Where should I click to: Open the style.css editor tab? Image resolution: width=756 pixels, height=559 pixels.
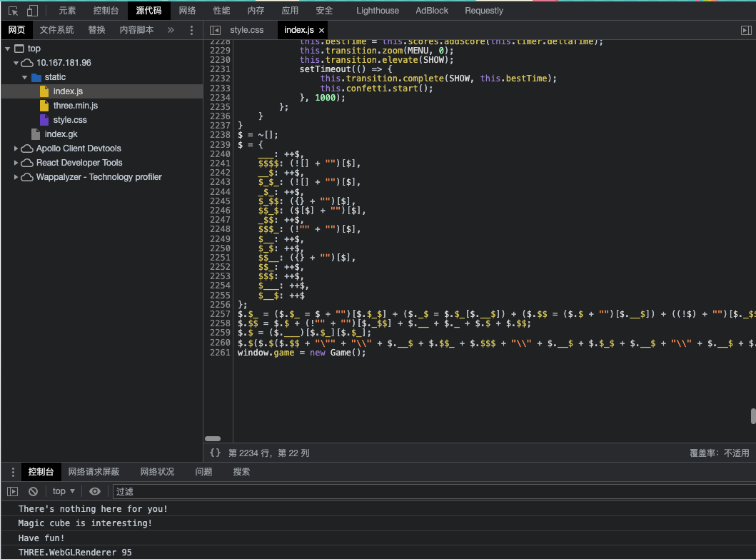click(246, 30)
